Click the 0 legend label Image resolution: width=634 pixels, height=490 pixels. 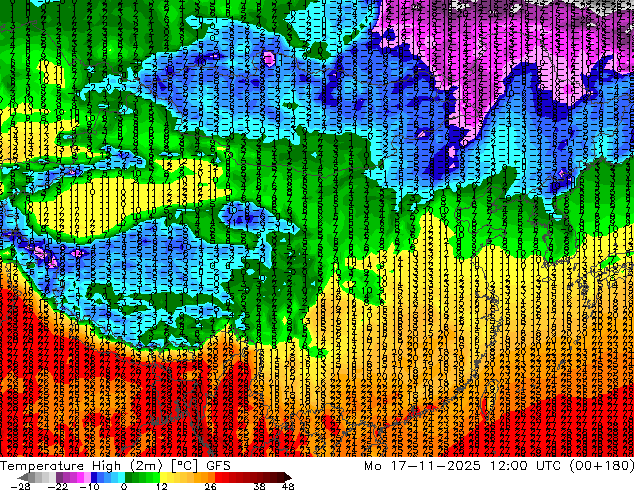click(x=124, y=486)
